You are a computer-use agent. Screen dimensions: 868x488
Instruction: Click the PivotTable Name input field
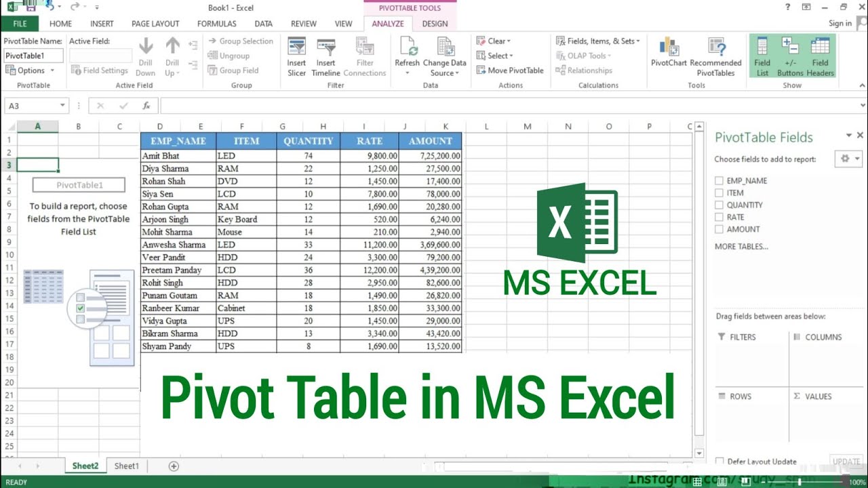point(33,56)
